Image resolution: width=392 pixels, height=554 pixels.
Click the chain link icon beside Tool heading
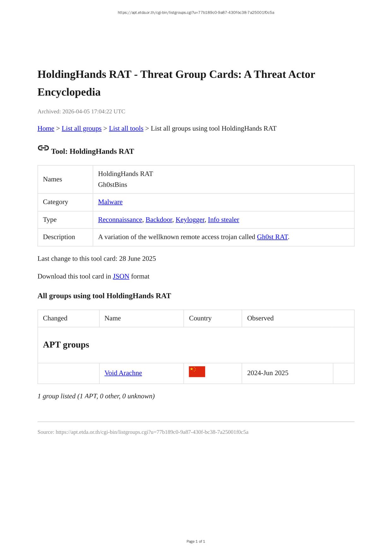tap(43, 148)
